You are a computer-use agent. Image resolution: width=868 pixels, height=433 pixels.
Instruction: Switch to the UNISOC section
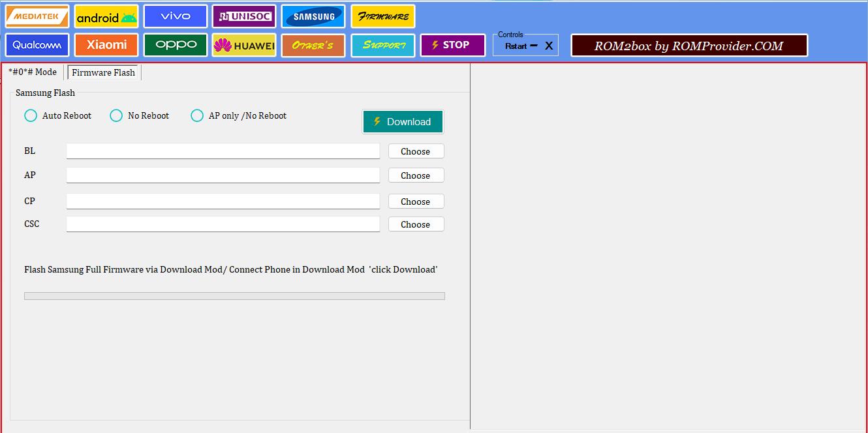pyautogui.click(x=243, y=16)
